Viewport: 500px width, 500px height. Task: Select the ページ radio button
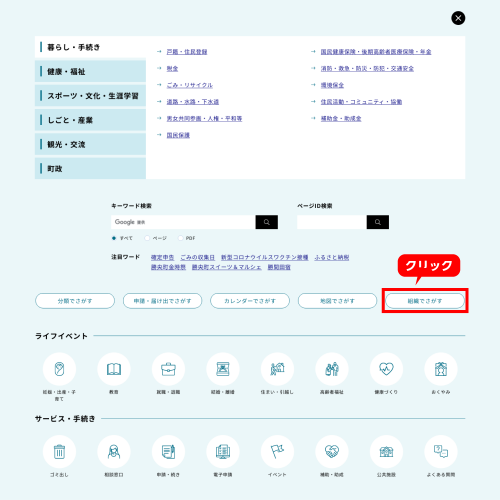tap(147, 238)
